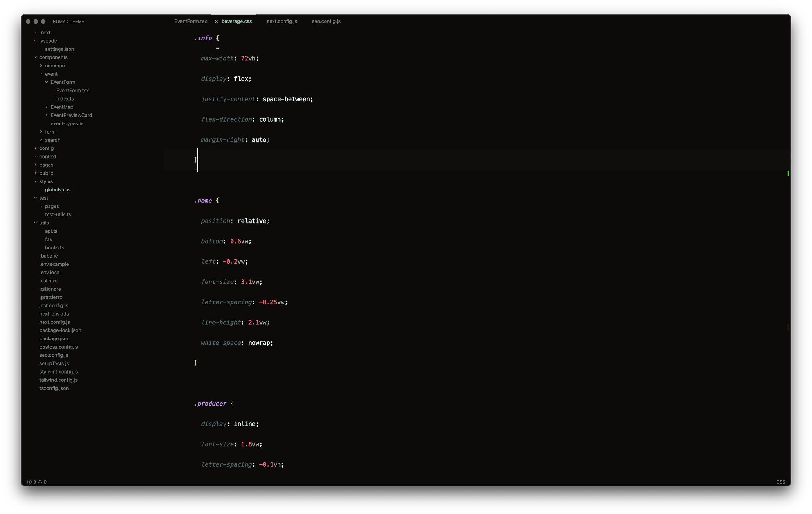Collapse the utils folder chevron
812x514 pixels.
(x=35, y=223)
